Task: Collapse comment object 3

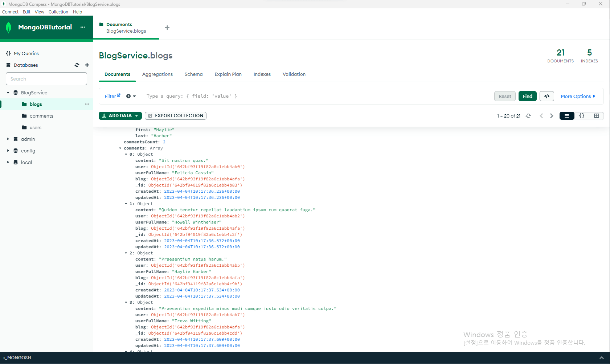Action: 126,302
